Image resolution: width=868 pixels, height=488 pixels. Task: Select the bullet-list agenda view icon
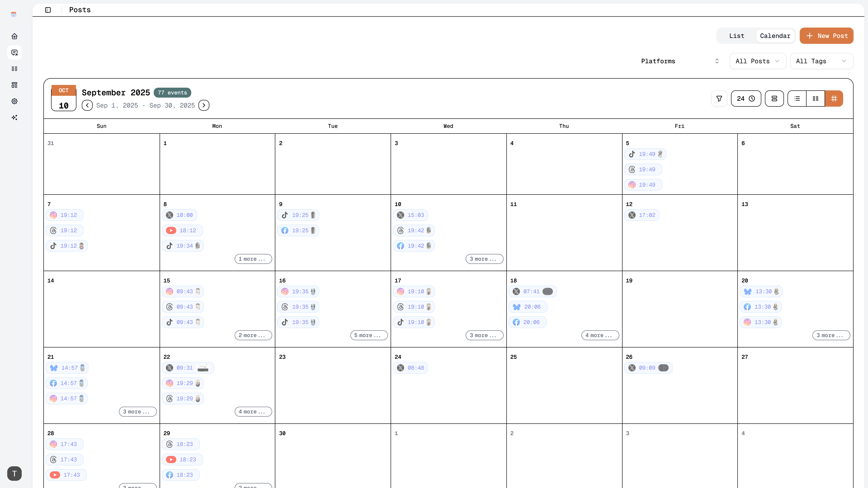pos(797,98)
